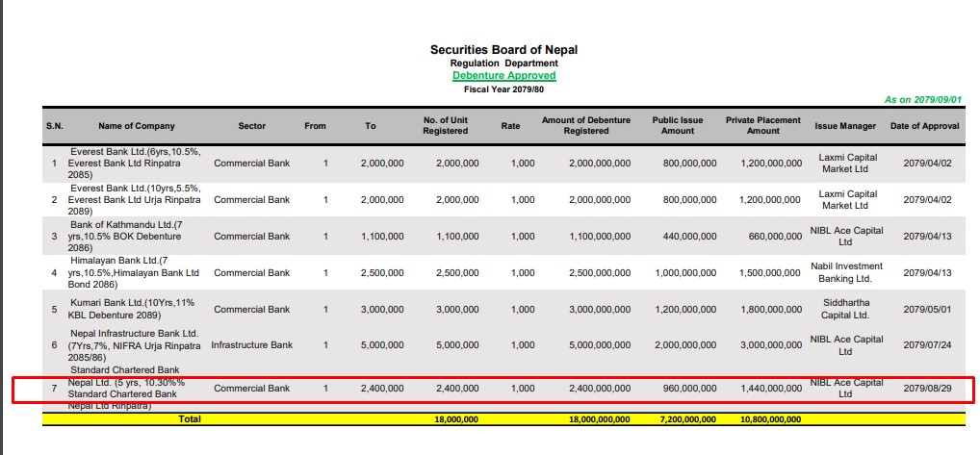Click the Himalayan Bank Ltd. company entry
The width and height of the screenshot is (980, 455).
click(132, 272)
